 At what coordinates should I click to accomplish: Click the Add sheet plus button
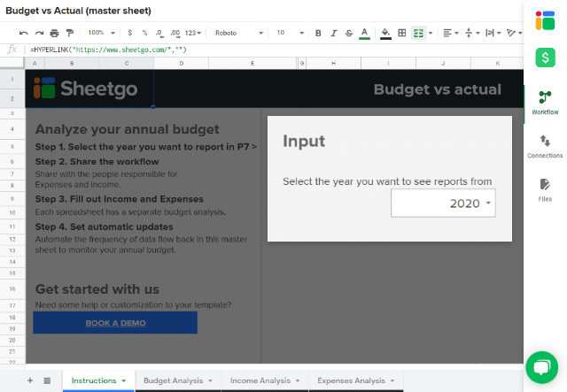point(29,380)
